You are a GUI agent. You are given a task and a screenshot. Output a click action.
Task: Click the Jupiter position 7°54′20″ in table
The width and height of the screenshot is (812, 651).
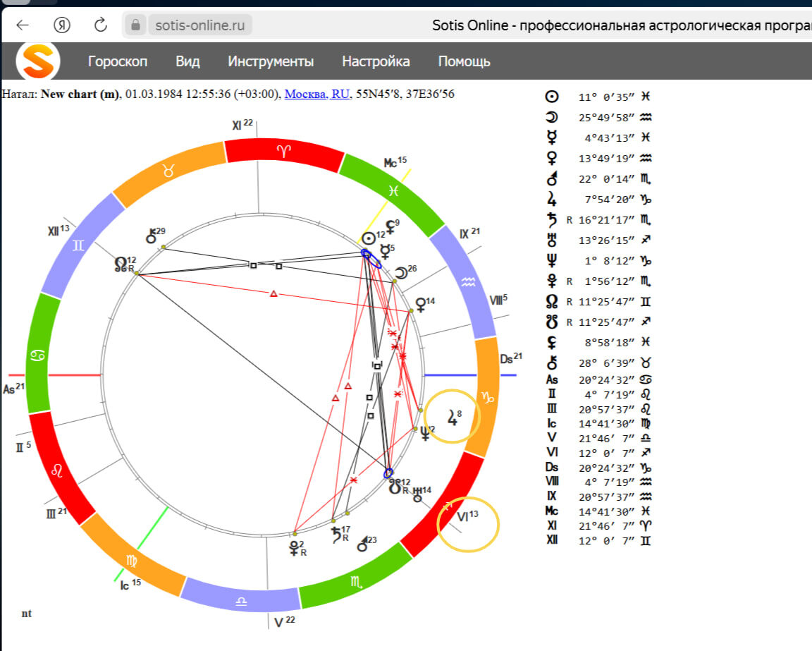point(610,200)
